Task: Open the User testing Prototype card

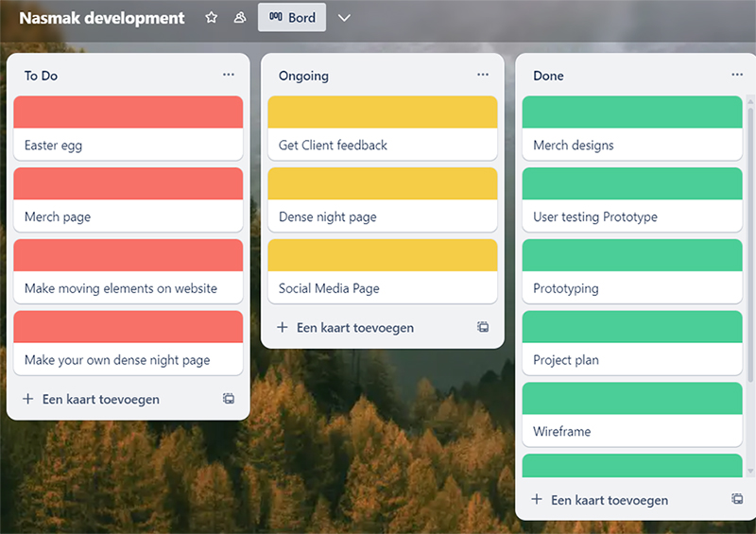Action: click(631, 216)
